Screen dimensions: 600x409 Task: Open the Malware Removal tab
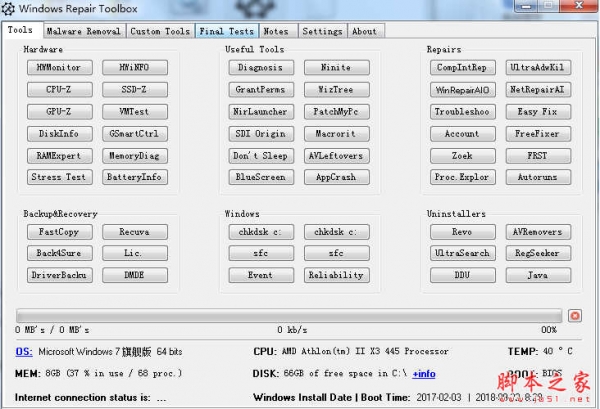[x=83, y=31]
